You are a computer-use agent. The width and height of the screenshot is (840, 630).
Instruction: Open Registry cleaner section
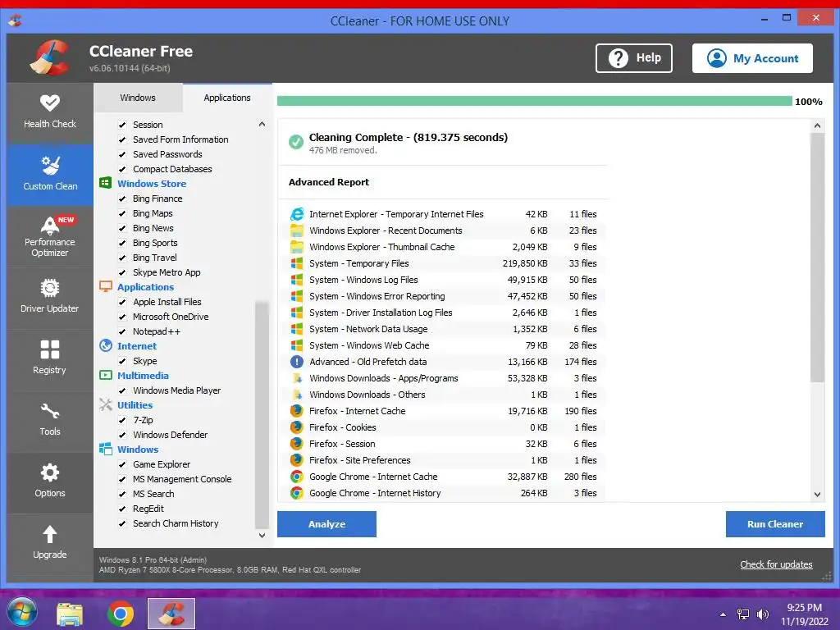[50, 359]
